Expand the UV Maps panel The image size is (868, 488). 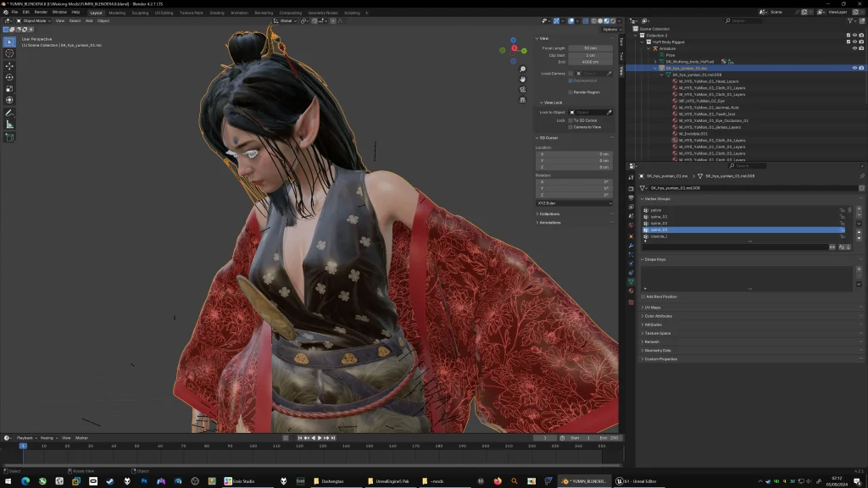tap(652, 307)
